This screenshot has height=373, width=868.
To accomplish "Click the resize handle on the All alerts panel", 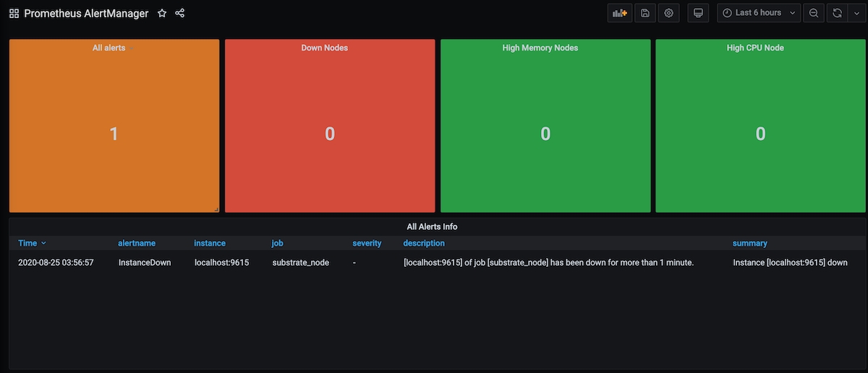I will point(216,210).
